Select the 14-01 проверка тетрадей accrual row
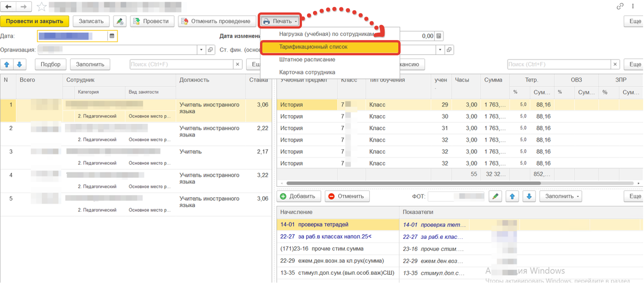This screenshot has width=644, height=284. pyautogui.click(x=314, y=225)
